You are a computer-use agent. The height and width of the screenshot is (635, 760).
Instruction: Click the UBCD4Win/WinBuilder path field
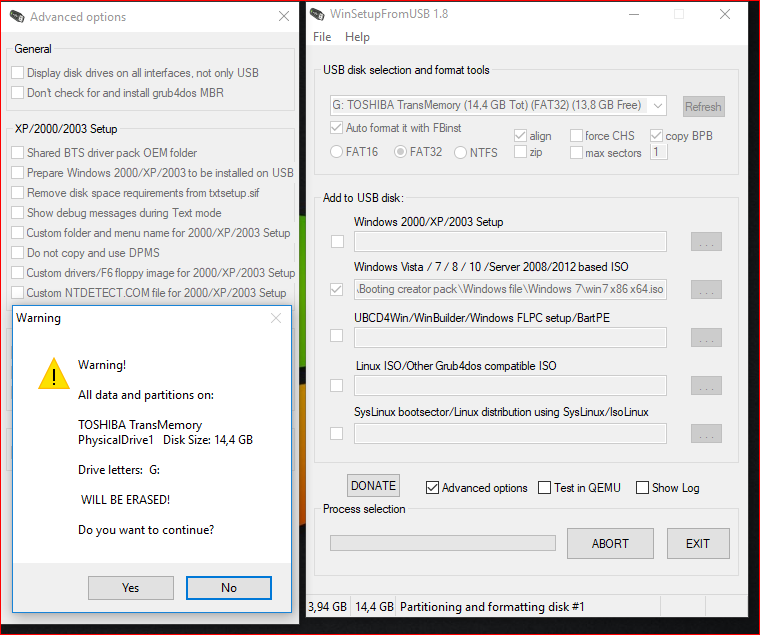510,337
